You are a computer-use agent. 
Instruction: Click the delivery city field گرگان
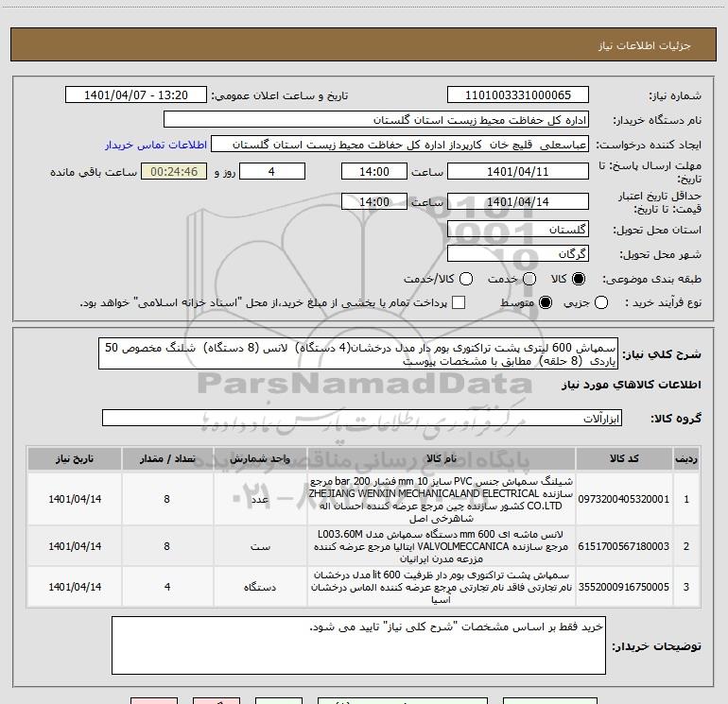[x=518, y=254]
